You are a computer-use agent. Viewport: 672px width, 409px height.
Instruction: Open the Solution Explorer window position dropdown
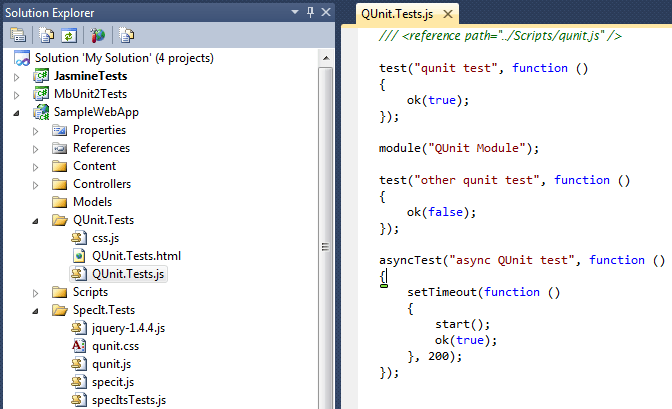295,12
